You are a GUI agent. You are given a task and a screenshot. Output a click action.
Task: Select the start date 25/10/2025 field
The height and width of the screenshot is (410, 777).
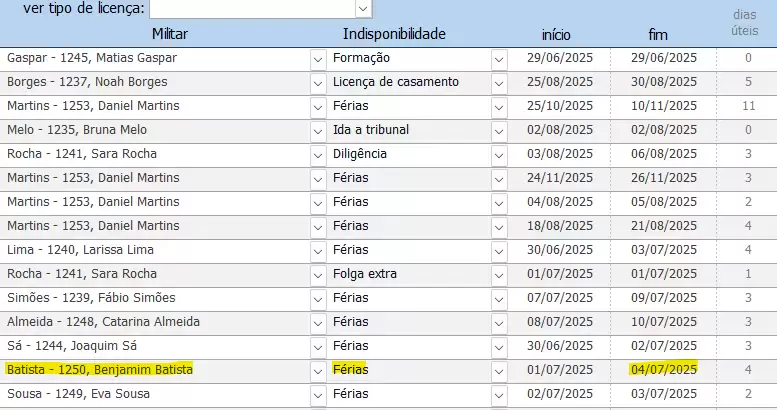pos(560,106)
